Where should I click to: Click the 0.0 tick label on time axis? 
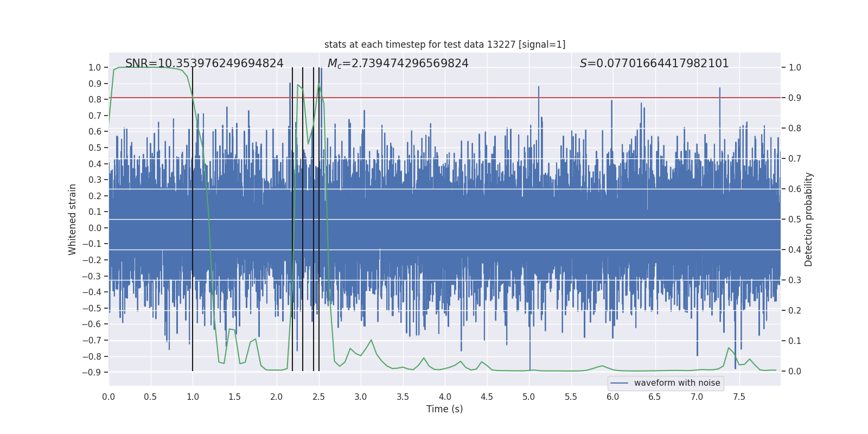click(108, 397)
